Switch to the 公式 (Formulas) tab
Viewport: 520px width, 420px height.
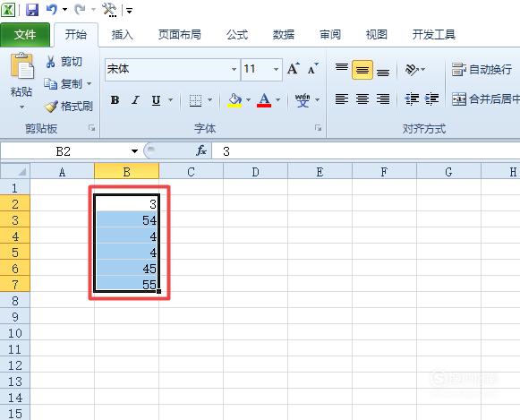(237, 35)
